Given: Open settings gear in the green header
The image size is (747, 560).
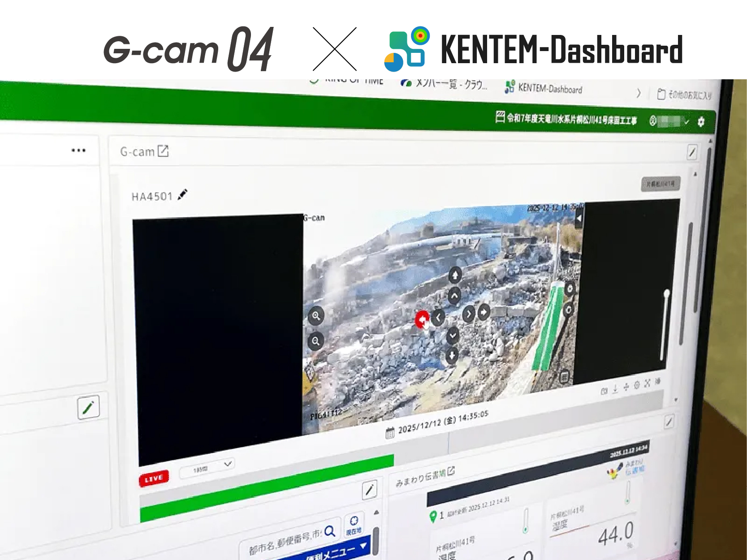Looking at the screenshot, I should click(701, 121).
